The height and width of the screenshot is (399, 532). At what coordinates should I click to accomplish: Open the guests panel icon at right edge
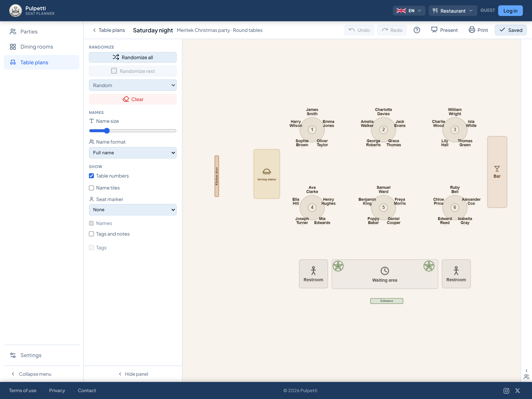coord(526,377)
